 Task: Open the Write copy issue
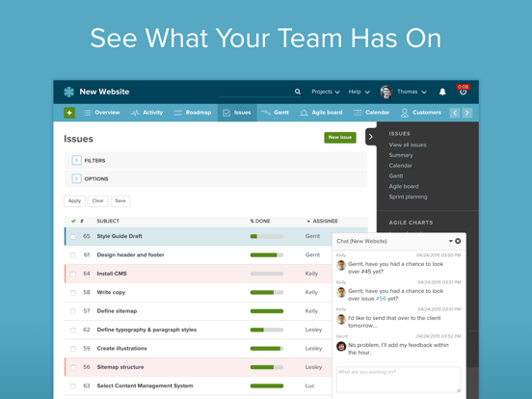[111, 292]
